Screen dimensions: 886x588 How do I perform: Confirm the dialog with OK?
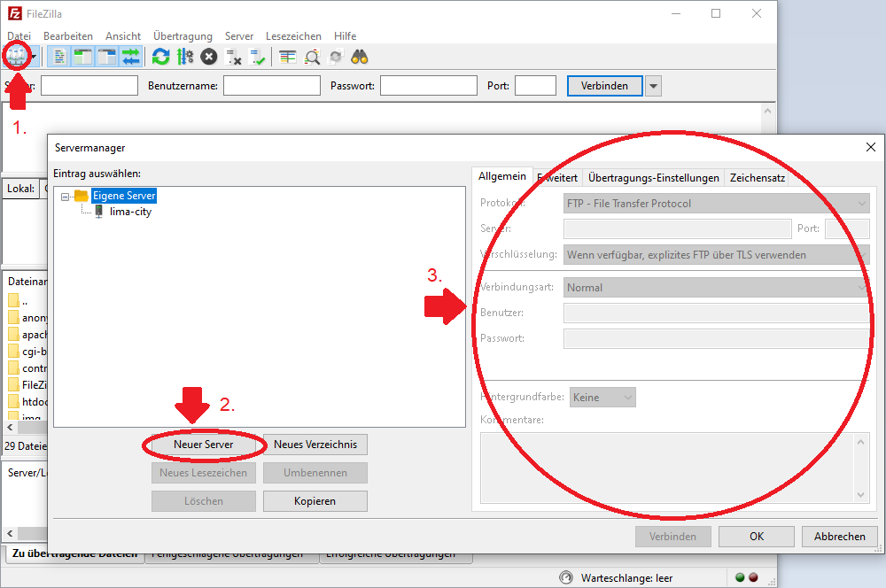tap(756, 536)
